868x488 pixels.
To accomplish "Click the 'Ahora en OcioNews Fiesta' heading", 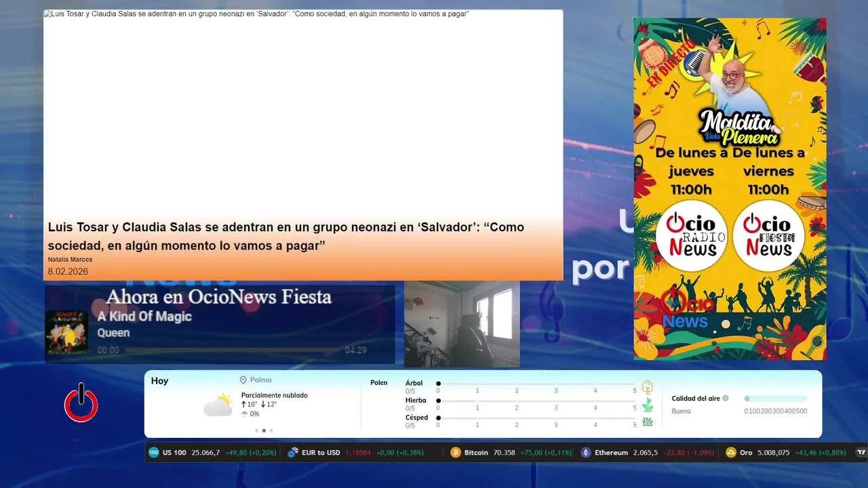I will [218, 297].
